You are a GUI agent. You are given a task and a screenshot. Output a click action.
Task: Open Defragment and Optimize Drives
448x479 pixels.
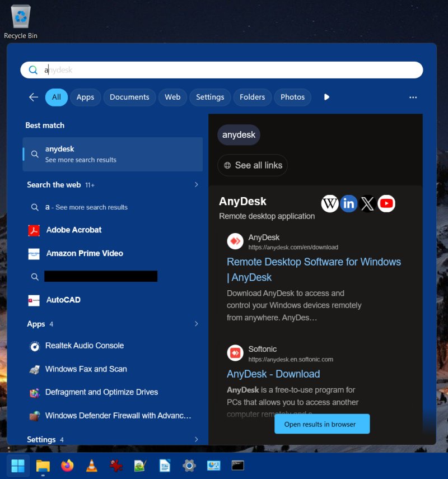pos(113,392)
